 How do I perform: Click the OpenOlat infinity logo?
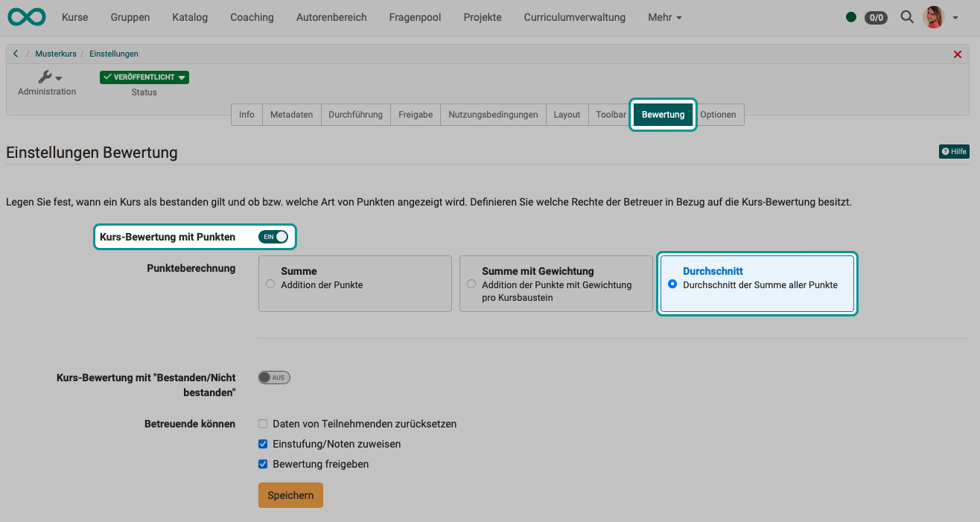tap(26, 16)
